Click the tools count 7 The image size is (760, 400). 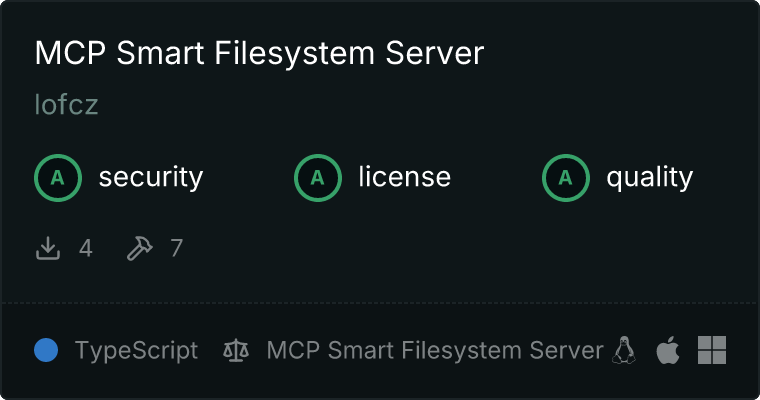coord(176,248)
